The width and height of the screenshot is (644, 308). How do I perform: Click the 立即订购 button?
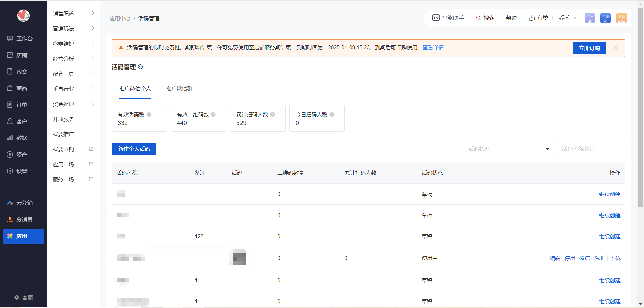(589, 48)
